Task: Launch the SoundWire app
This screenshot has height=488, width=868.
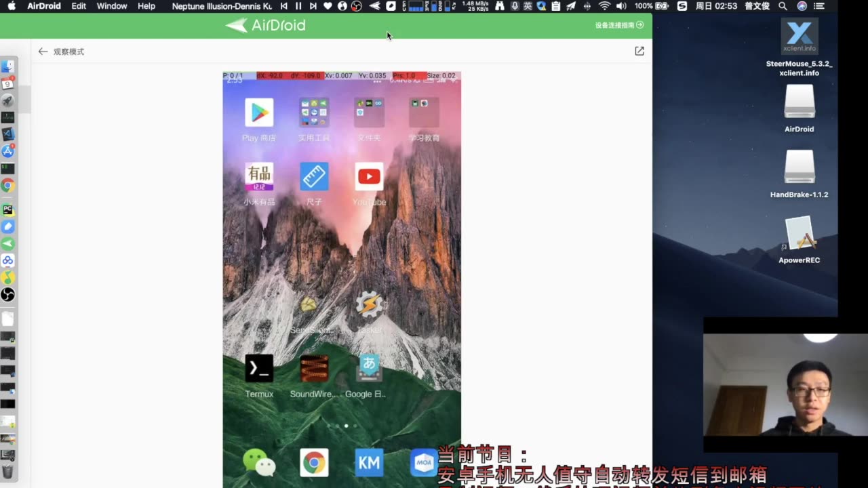Action: [314, 375]
